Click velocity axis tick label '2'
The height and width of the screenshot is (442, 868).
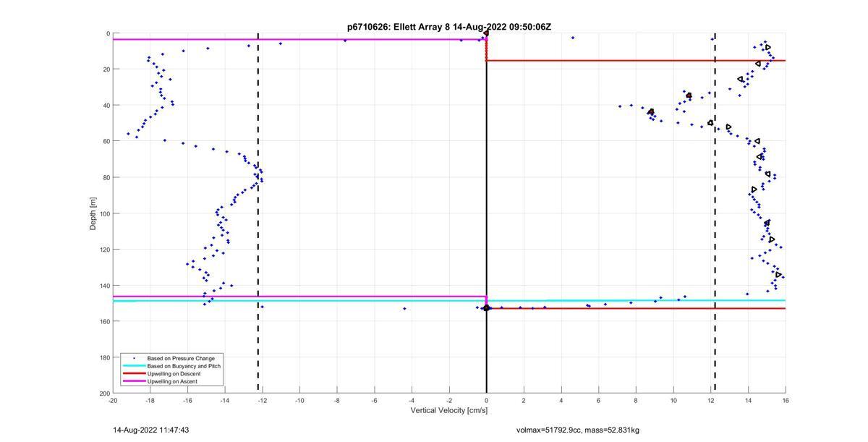point(524,400)
